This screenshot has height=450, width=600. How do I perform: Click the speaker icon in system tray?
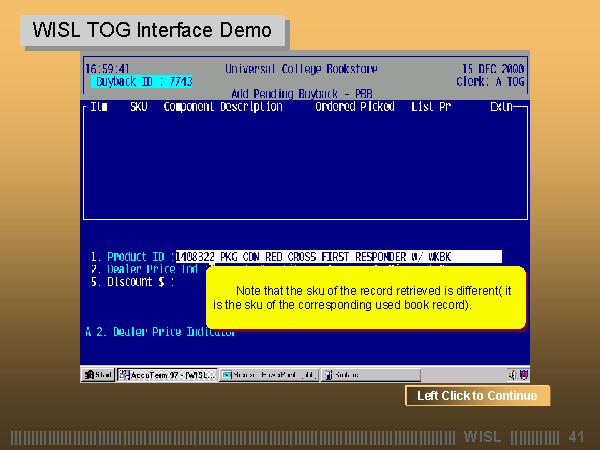511,374
